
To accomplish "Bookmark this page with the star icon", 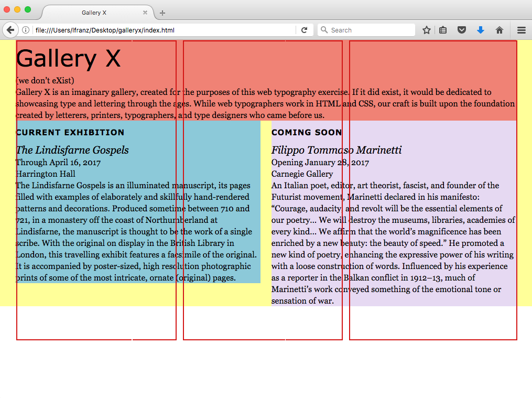I will 427,30.
